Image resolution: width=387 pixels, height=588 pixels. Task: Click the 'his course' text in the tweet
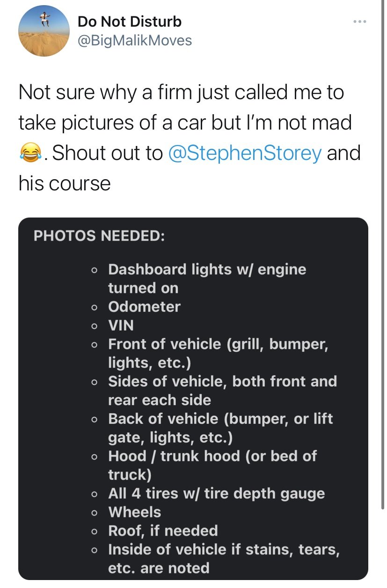65,183
